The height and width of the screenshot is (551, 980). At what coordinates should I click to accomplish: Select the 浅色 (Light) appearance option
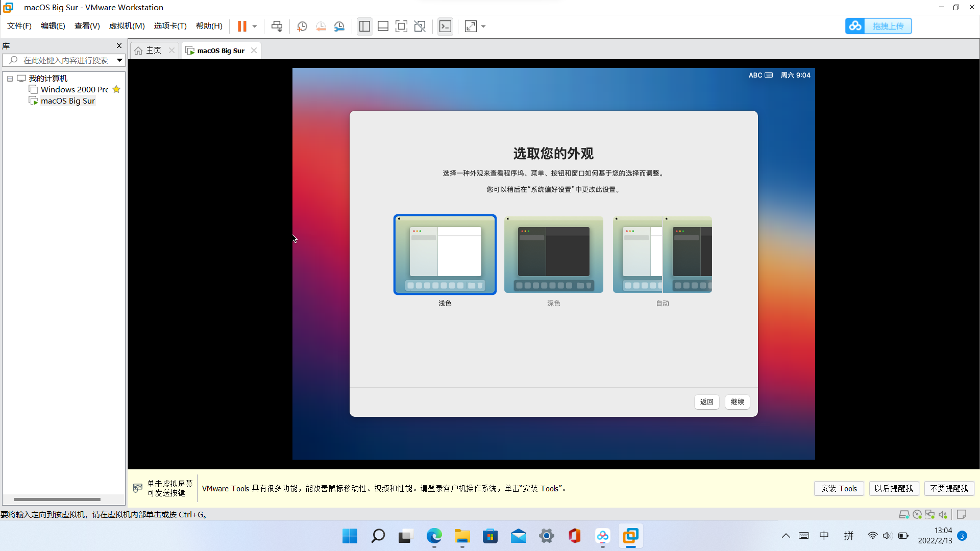click(x=445, y=255)
